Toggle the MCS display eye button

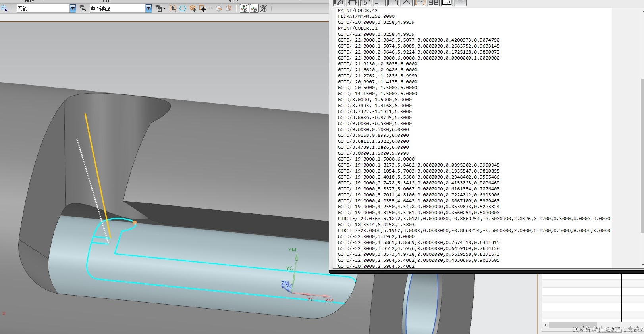coord(244,8)
